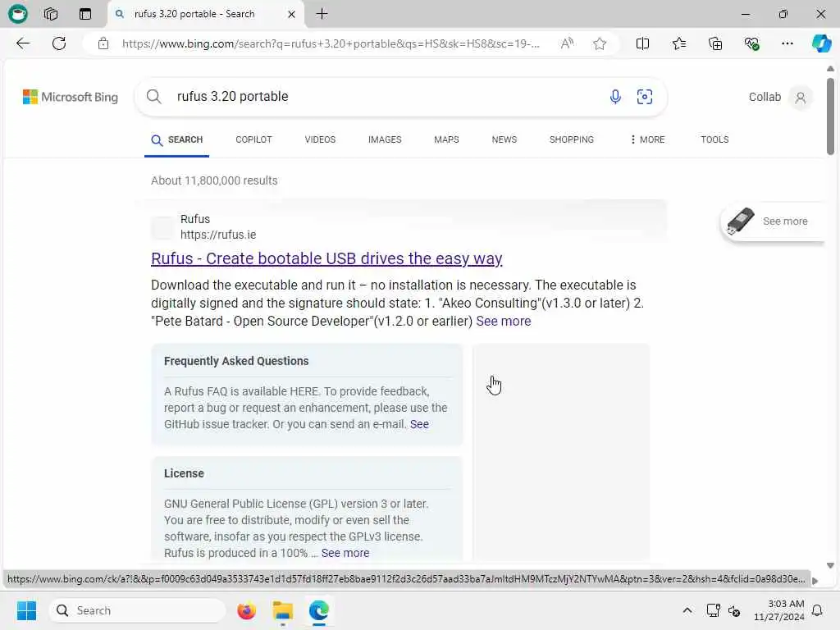Open a new tab with plus button
The height and width of the screenshot is (630, 840).
coord(322,14)
